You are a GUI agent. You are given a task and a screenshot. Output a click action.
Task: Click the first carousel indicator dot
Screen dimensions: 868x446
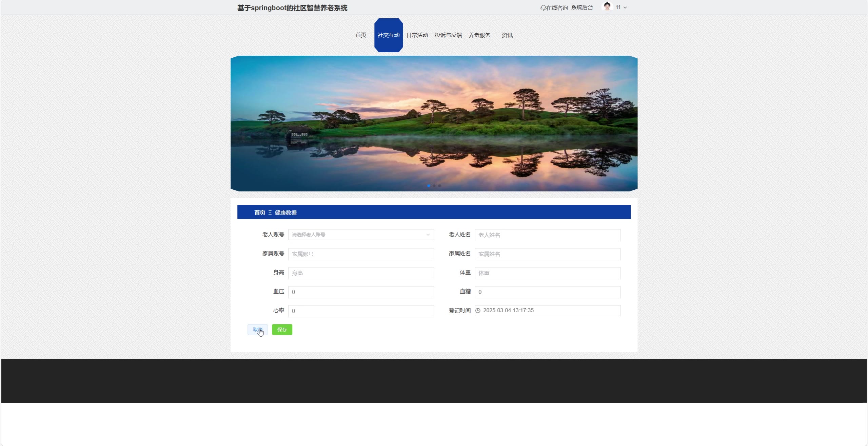[429, 186]
